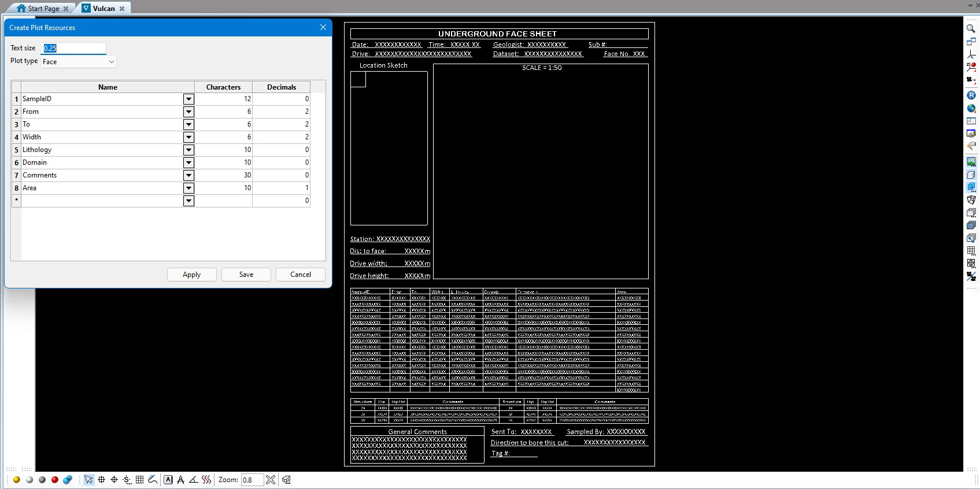Click the compass divider measure icon

pyautogui.click(x=181, y=480)
